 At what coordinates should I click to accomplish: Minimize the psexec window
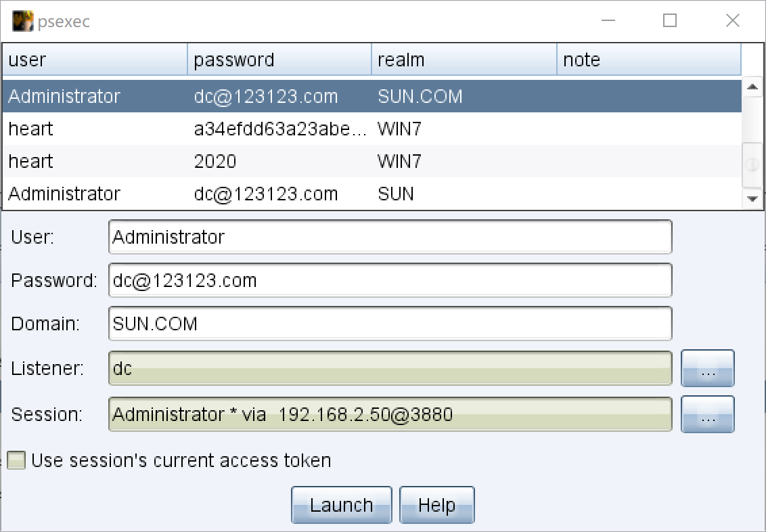click(x=608, y=20)
